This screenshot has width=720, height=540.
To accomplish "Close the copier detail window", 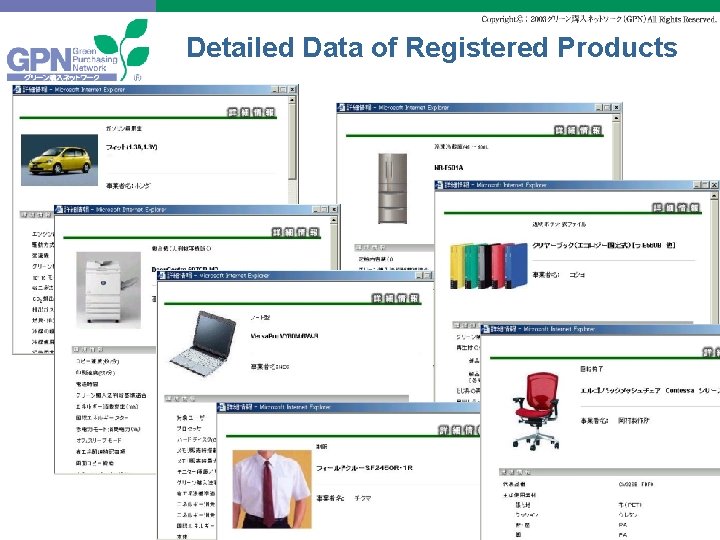I will point(334,209).
